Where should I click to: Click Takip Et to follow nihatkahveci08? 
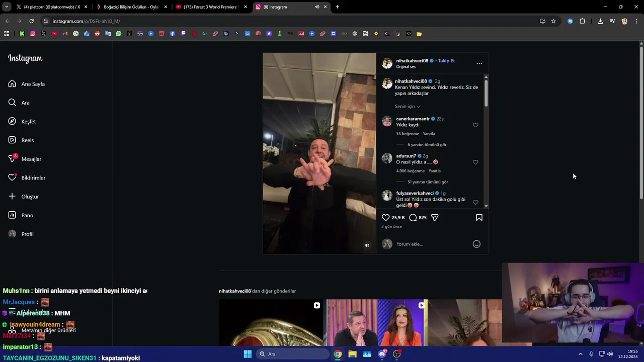point(446,61)
